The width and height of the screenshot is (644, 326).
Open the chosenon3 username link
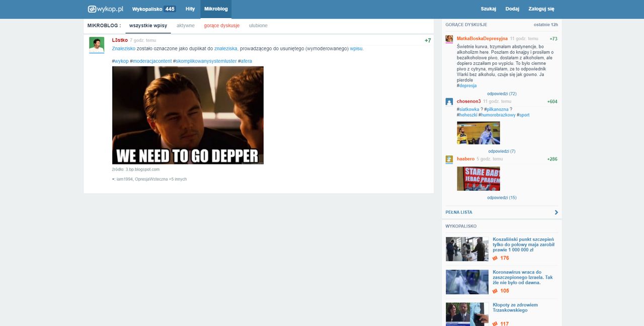pos(469,102)
